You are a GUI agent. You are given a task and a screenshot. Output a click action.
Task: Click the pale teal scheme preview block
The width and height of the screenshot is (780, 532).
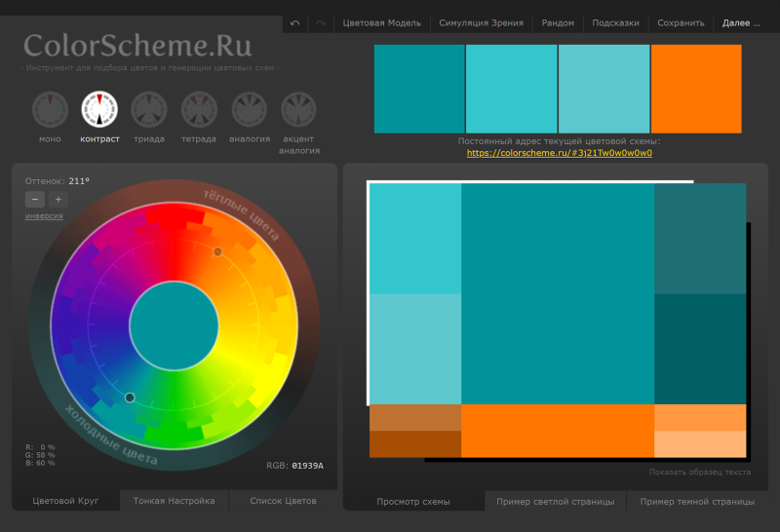tap(415, 349)
